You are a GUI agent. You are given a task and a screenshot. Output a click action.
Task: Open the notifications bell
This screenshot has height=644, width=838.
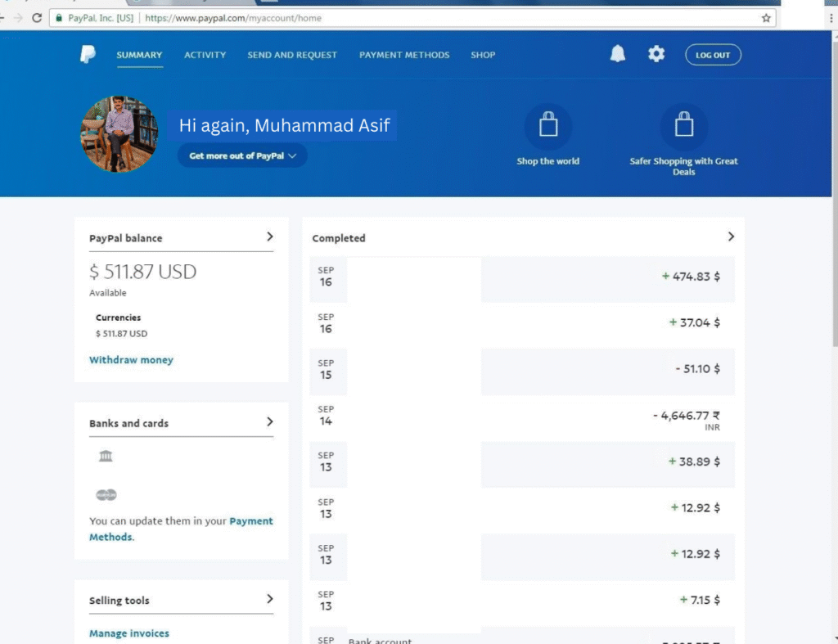[x=618, y=54]
